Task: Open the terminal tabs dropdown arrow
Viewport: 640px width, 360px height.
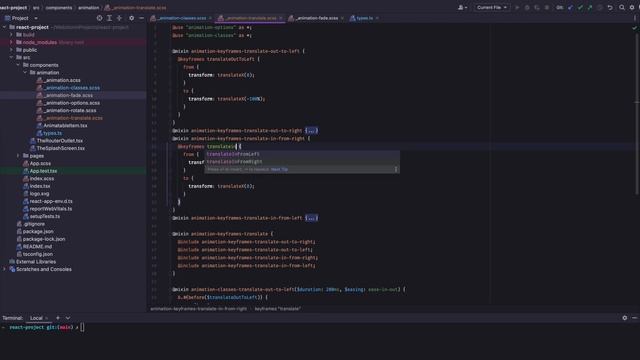Action: [x=68, y=318]
